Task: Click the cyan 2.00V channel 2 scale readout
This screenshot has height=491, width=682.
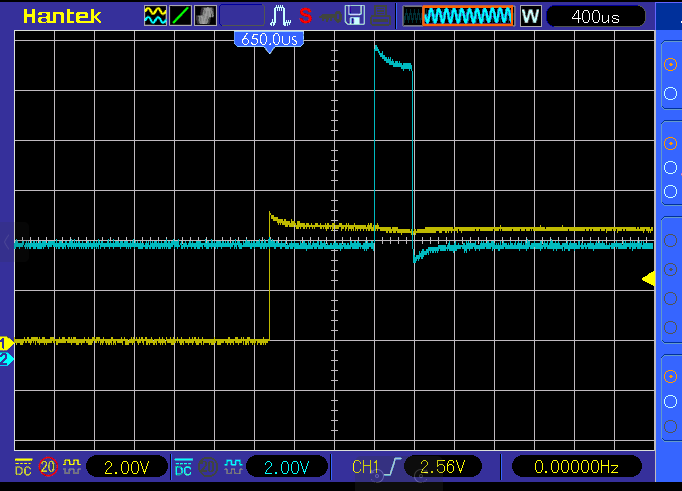Action: coord(288,467)
